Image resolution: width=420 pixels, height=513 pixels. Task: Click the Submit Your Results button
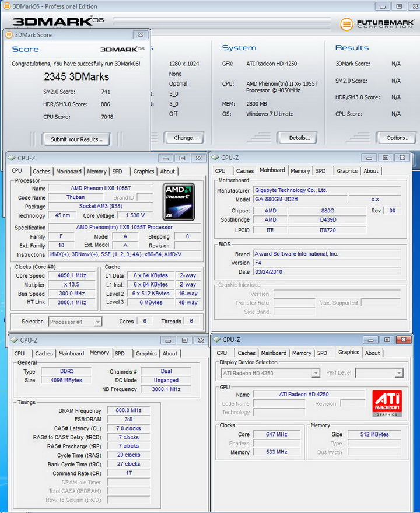coord(76,139)
